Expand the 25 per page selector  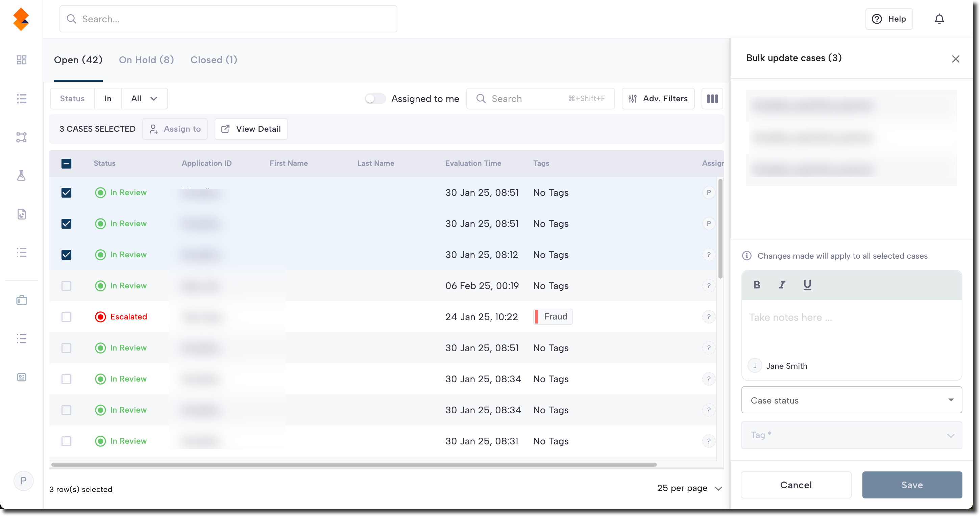click(x=689, y=488)
